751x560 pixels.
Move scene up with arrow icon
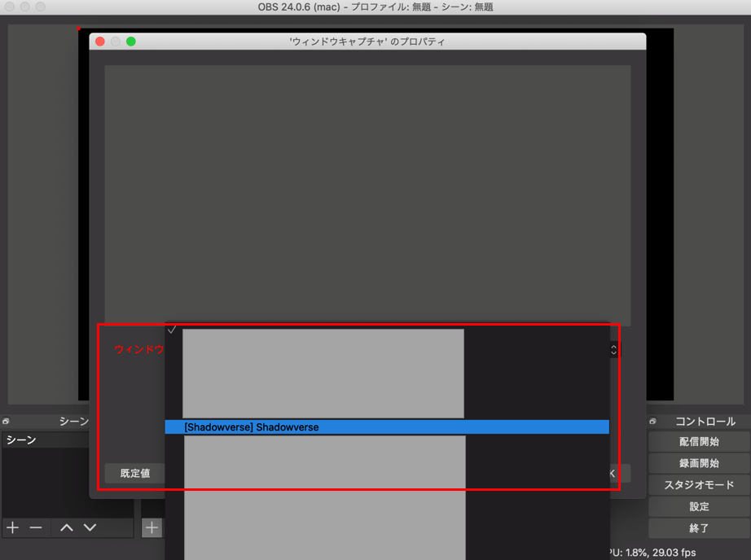pos(67,527)
